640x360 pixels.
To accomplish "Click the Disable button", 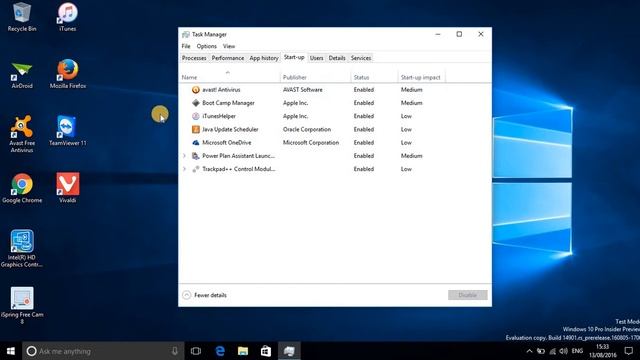I will click(x=467, y=295).
